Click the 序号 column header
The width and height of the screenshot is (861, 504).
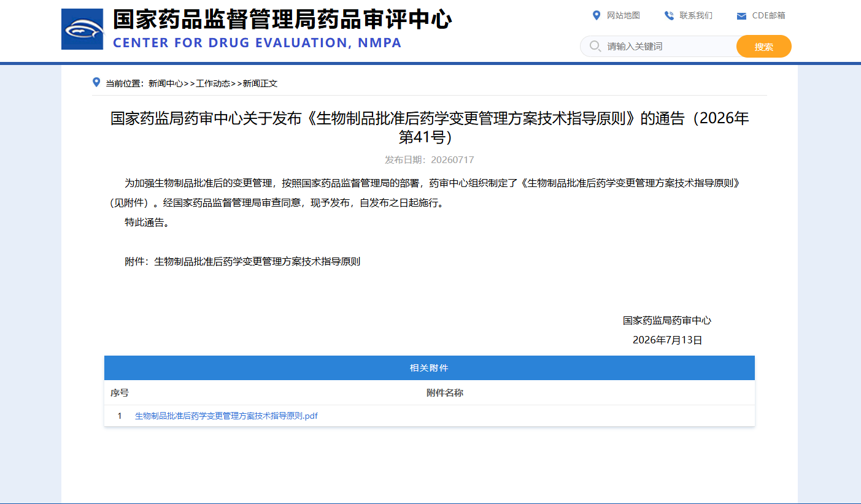(x=120, y=393)
